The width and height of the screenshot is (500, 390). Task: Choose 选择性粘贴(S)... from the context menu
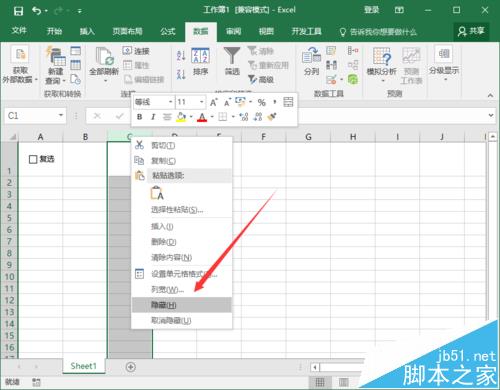(182, 210)
